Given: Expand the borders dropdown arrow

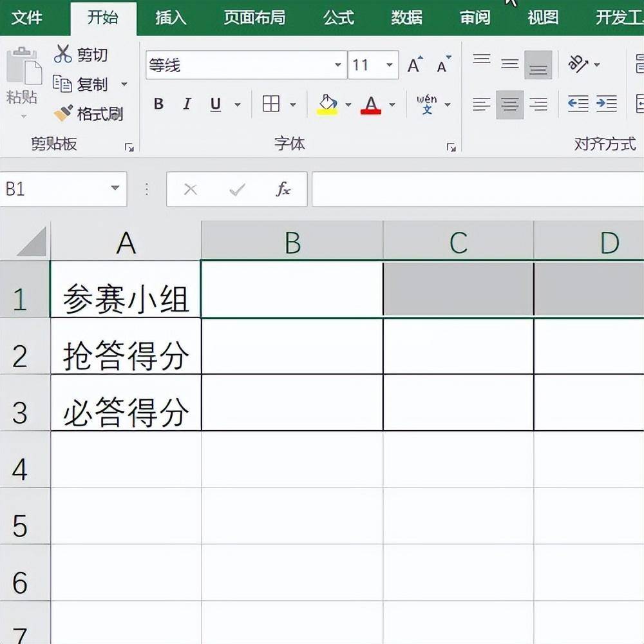Looking at the screenshot, I should click(293, 104).
